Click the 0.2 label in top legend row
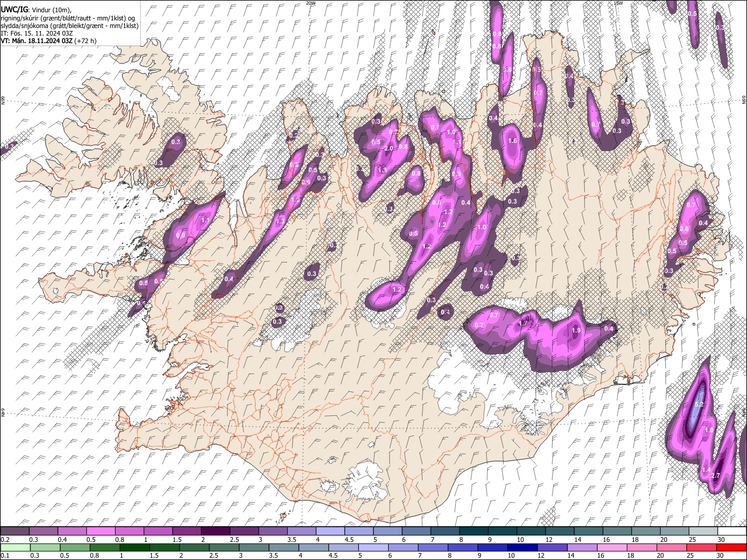Viewport: 747px width, 560px height. pyautogui.click(x=5, y=540)
